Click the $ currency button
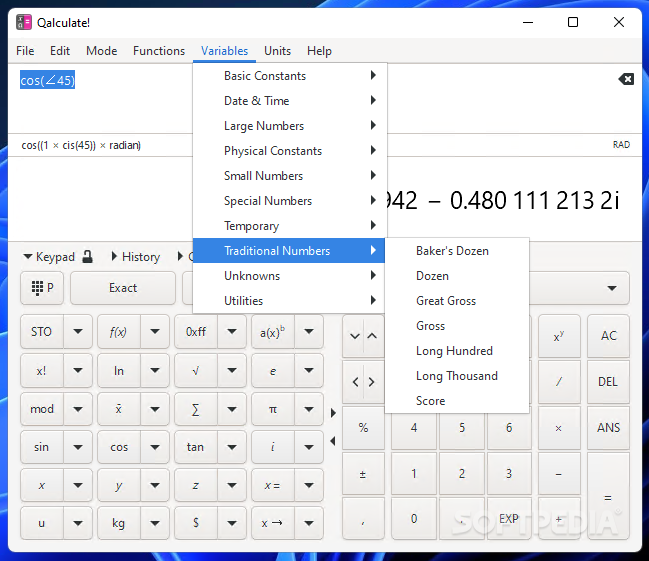649x561 pixels. point(196,523)
